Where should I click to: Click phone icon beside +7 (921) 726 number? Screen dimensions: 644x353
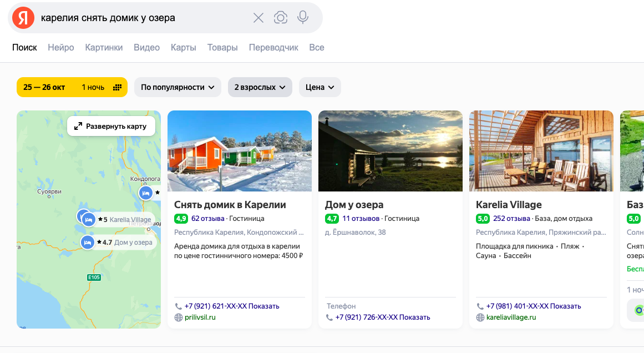pyautogui.click(x=329, y=317)
